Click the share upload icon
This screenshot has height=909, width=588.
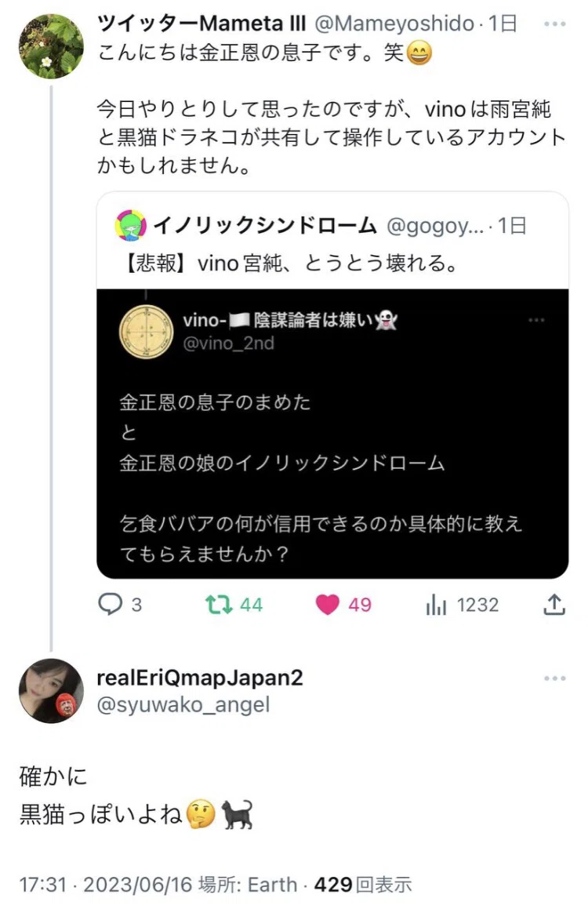click(554, 604)
